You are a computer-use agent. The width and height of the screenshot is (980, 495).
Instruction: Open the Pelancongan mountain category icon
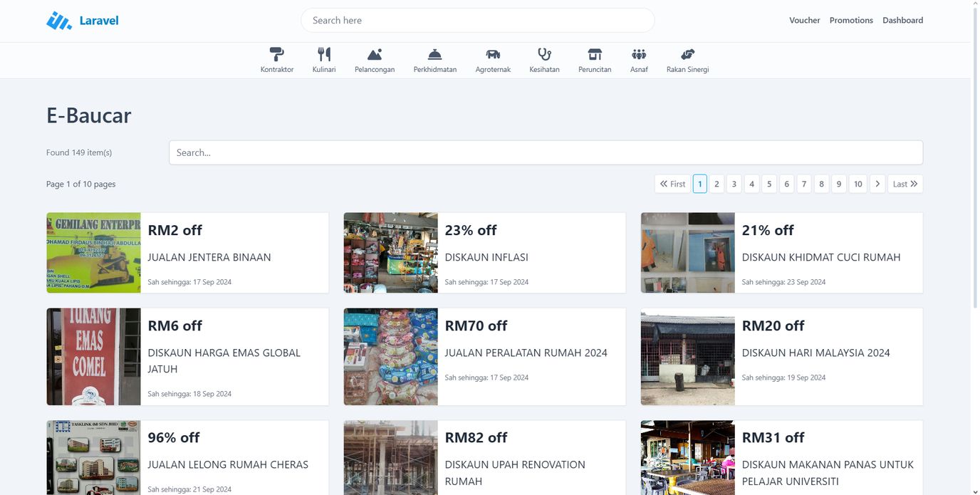(x=375, y=54)
